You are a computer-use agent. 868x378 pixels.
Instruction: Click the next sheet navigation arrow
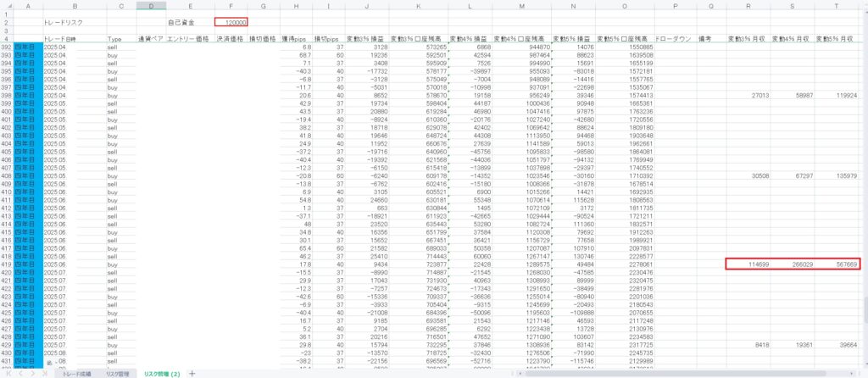tap(33, 373)
